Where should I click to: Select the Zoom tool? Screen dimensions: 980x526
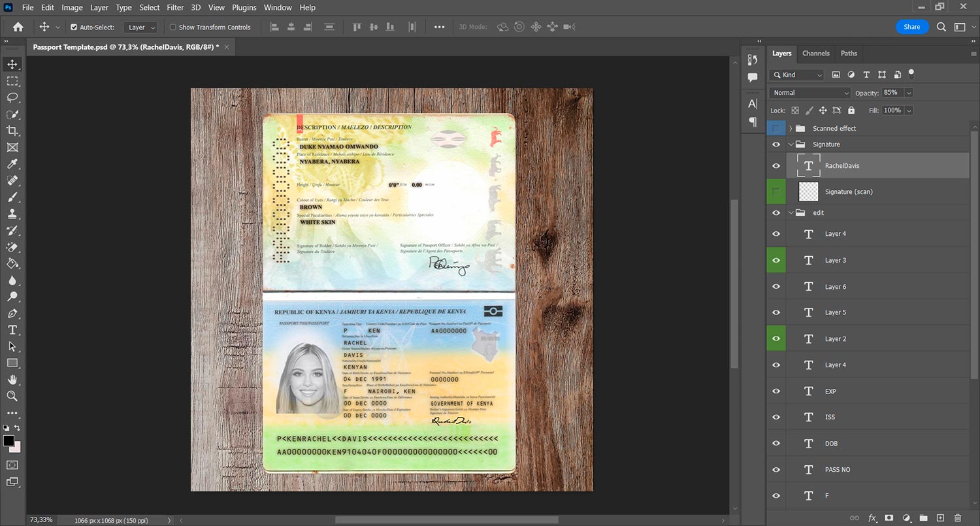click(12, 396)
